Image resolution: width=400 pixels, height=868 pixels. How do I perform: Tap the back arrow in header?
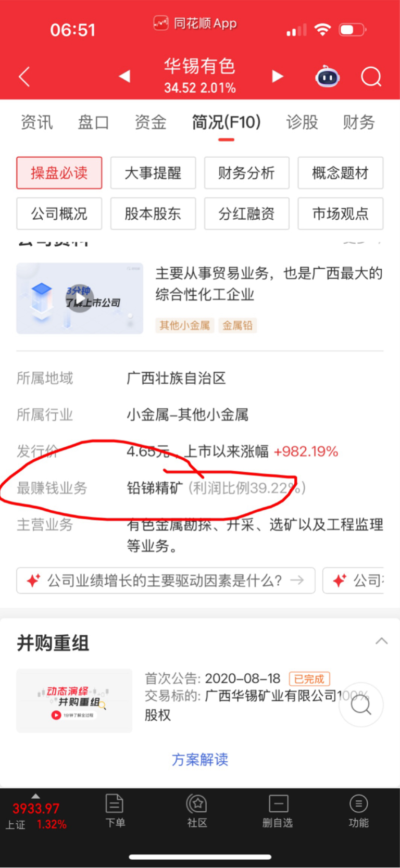[x=24, y=77]
